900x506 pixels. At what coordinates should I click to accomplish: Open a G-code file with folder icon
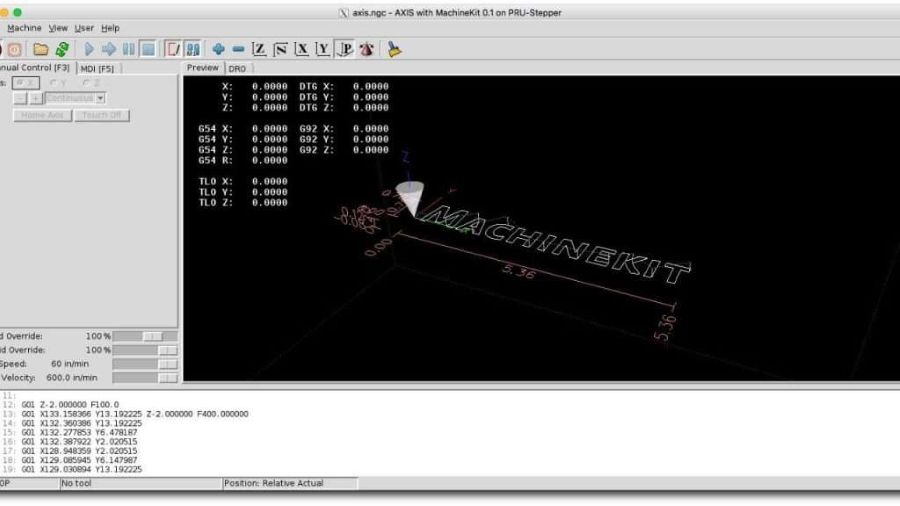40,50
